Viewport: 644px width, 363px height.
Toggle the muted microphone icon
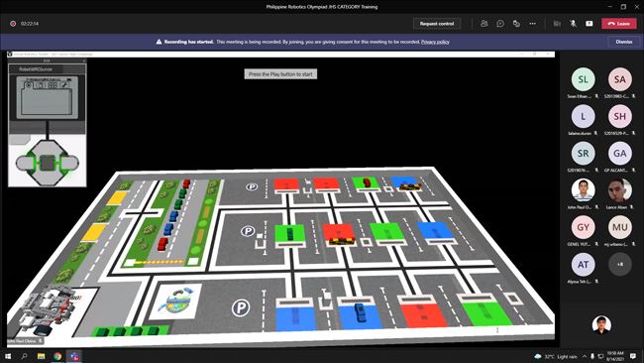click(573, 24)
